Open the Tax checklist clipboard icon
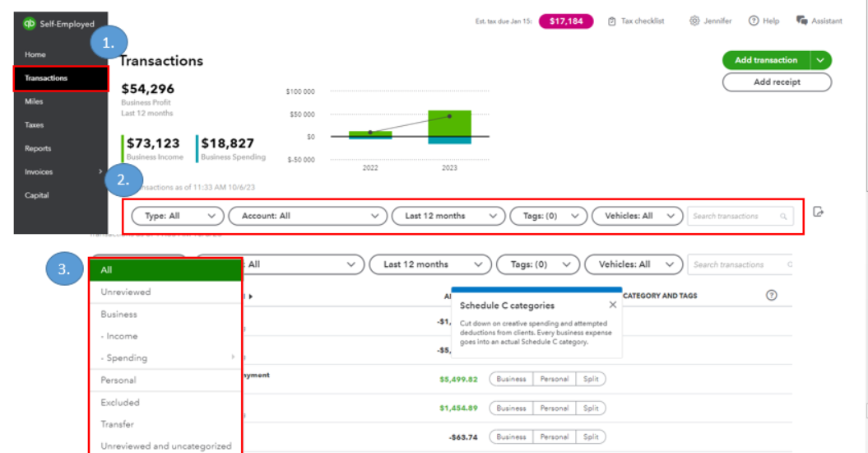The width and height of the screenshot is (868, 453). pos(611,21)
